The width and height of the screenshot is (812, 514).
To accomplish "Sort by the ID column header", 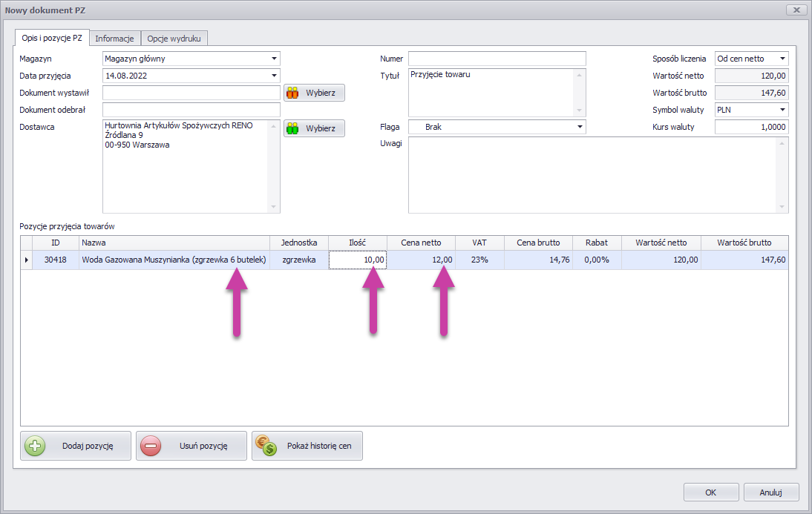I will point(56,243).
